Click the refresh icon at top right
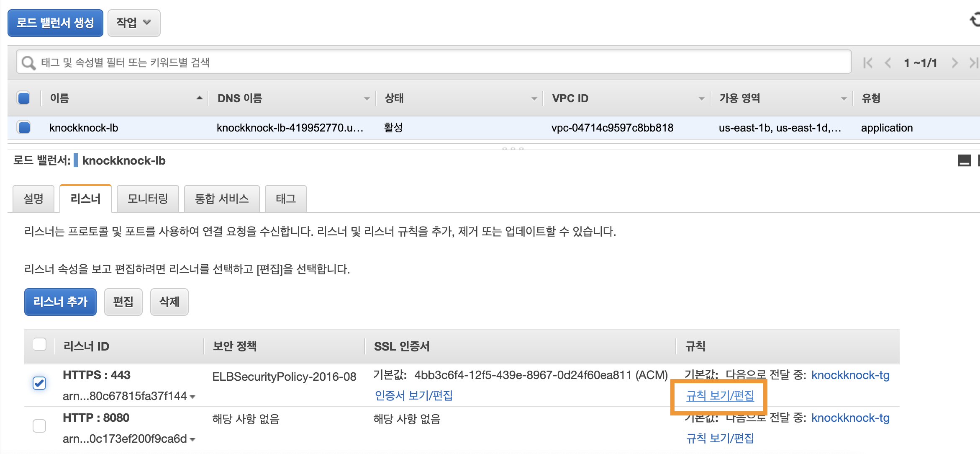Image resolution: width=980 pixels, height=454 pixels. [975, 20]
